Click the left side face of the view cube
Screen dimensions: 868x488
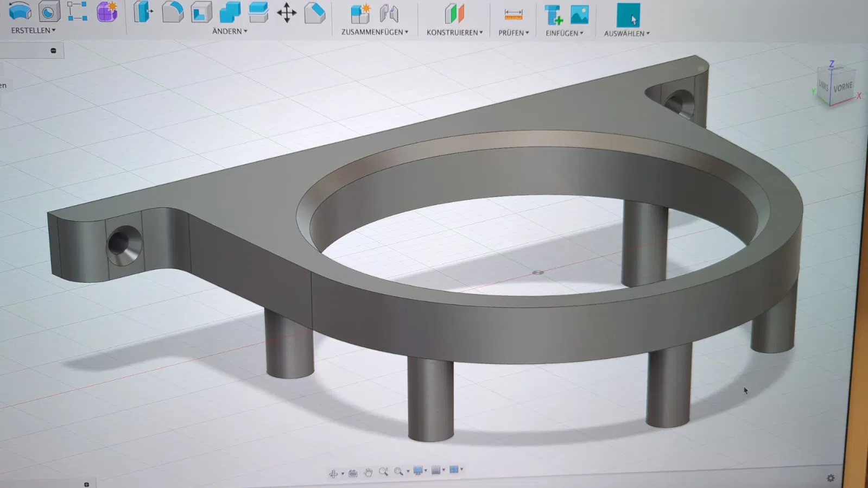[x=824, y=86]
